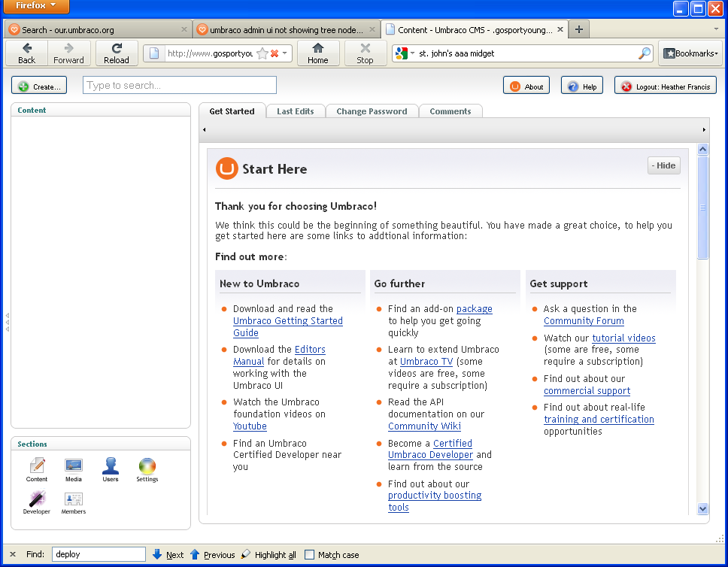Switch to the Change Password tab

tap(372, 111)
